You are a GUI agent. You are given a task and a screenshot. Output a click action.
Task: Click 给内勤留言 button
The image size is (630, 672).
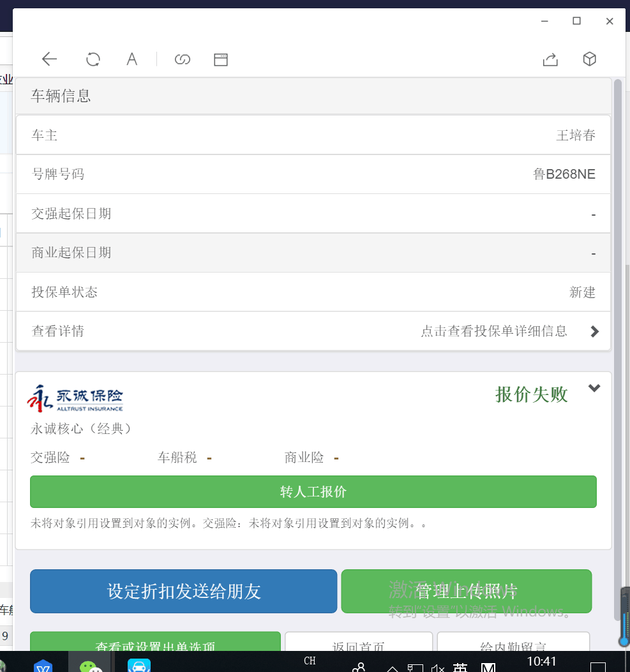pos(513,641)
